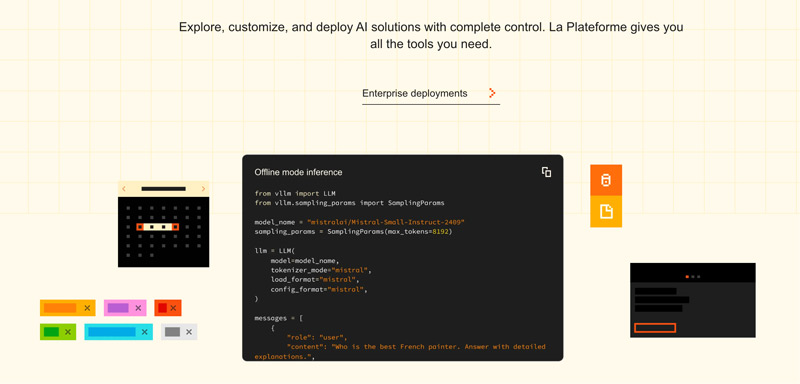Remove the gray tag with its X
800x384 pixels.
(x=189, y=332)
